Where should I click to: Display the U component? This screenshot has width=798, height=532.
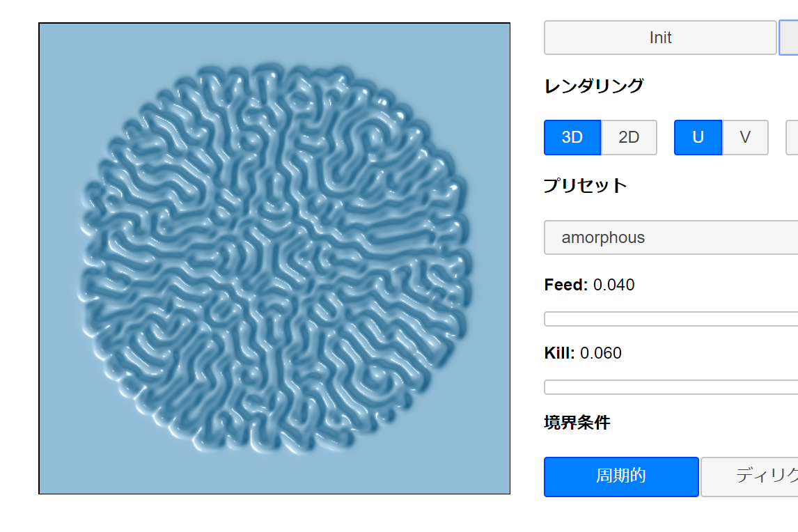(x=698, y=137)
